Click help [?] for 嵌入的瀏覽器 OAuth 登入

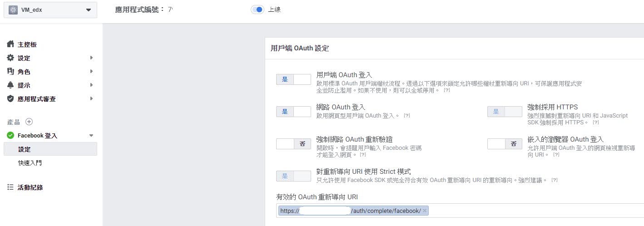556,155
